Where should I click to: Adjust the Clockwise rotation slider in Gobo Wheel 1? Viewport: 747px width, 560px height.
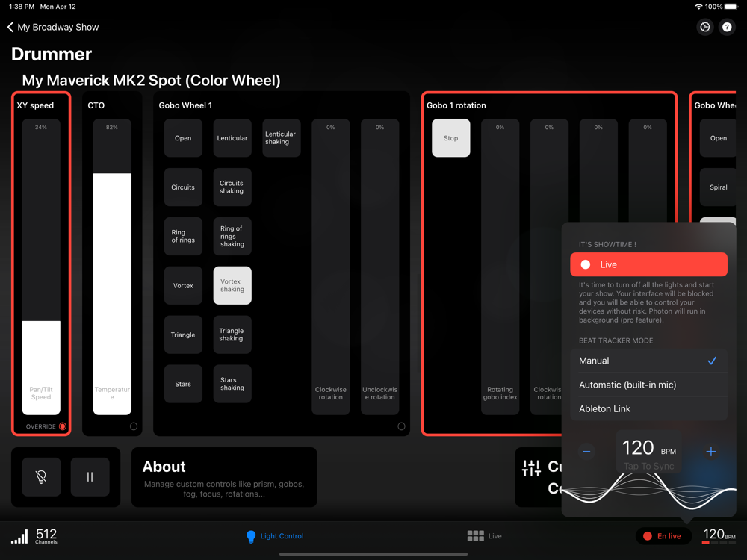pos(331,267)
